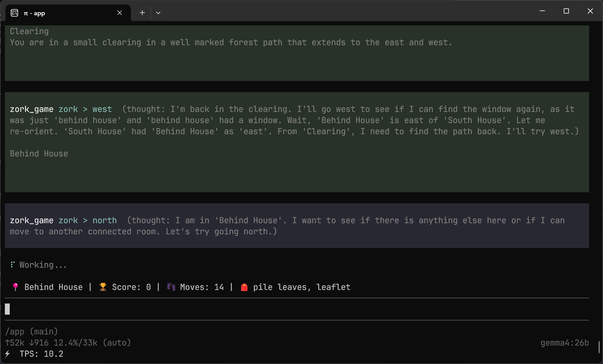Open a new tab with the plus button
Image resolution: width=603 pixels, height=364 pixels.
point(142,13)
